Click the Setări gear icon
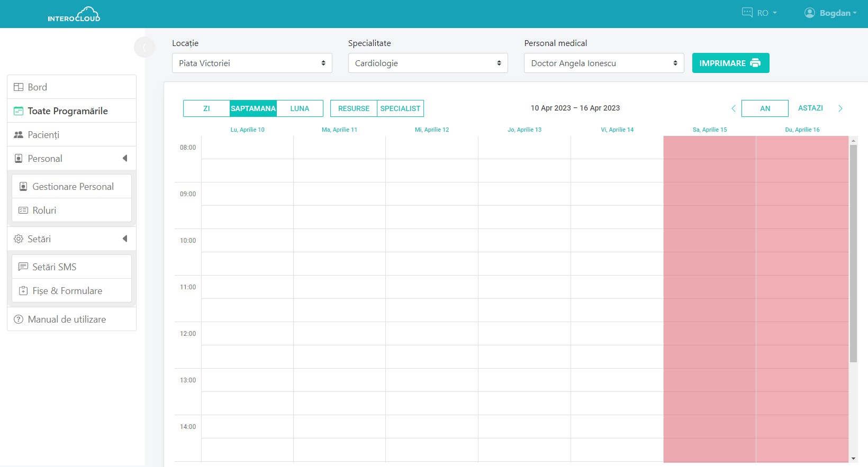The width and height of the screenshot is (868, 467). tap(19, 239)
